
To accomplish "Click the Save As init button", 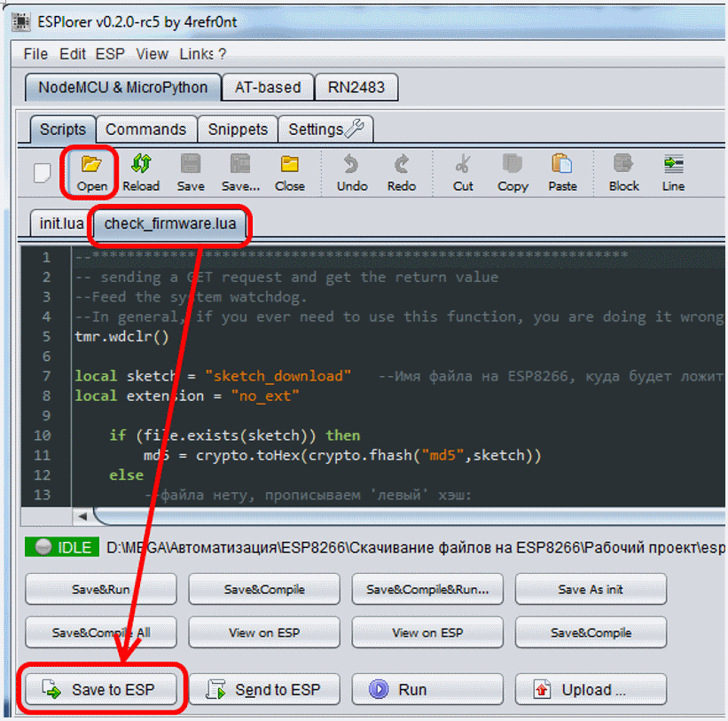I will click(591, 589).
